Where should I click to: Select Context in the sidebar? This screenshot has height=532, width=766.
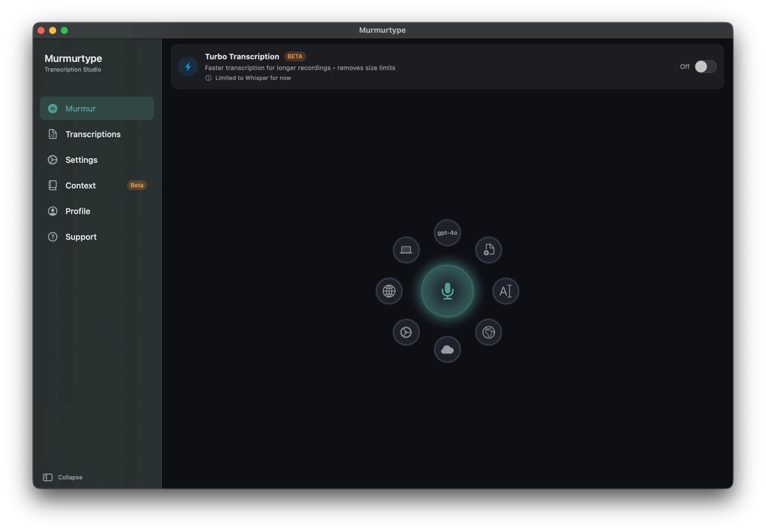pos(97,185)
